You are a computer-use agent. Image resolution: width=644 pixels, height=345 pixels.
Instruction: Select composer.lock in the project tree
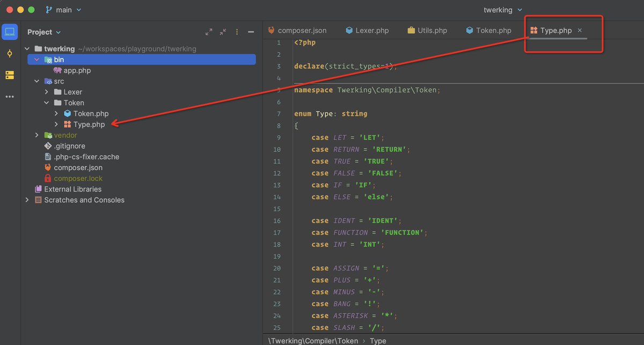click(78, 178)
